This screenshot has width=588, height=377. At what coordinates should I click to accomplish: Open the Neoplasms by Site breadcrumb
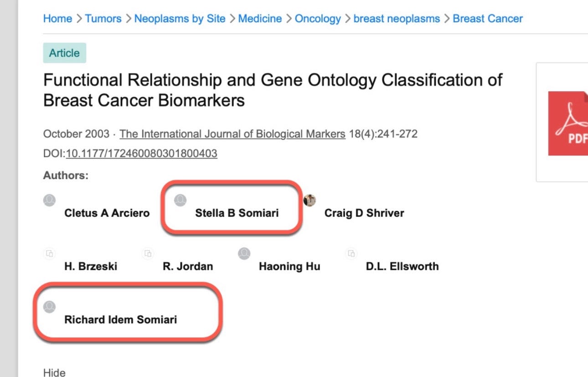pos(180,19)
